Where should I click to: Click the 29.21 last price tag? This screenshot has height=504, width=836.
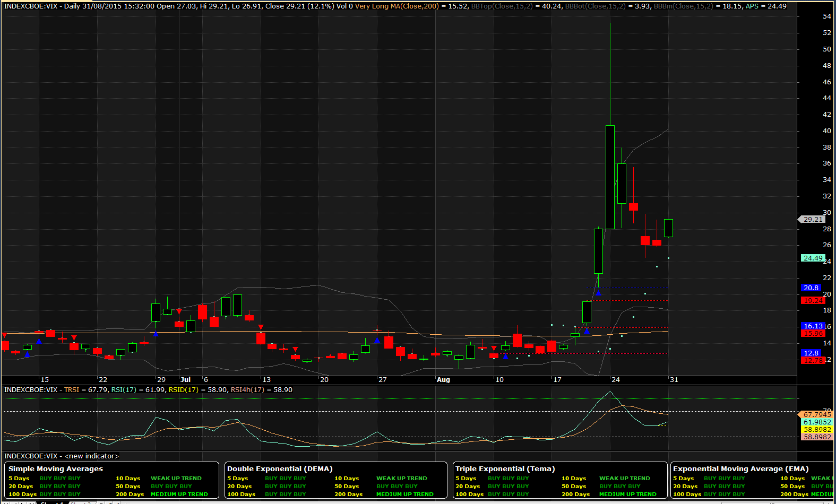click(x=812, y=219)
